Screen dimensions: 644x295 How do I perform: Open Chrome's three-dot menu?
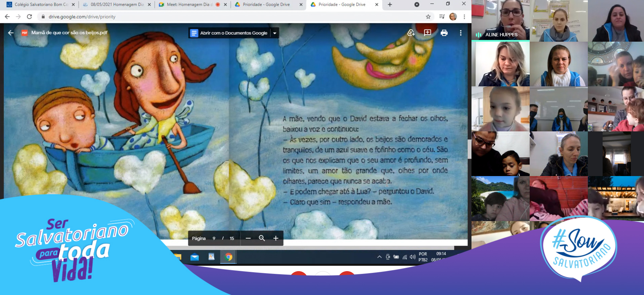coord(464,16)
